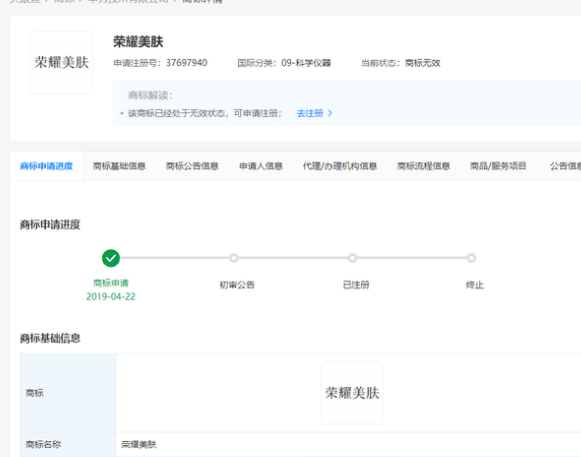Click the registration number 37697940
Image resolution: width=581 pixels, height=457 pixels.
(186, 63)
